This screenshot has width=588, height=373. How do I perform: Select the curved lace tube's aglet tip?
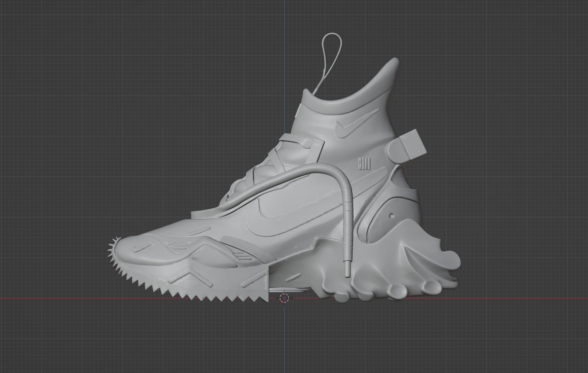pyautogui.click(x=347, y=269)
